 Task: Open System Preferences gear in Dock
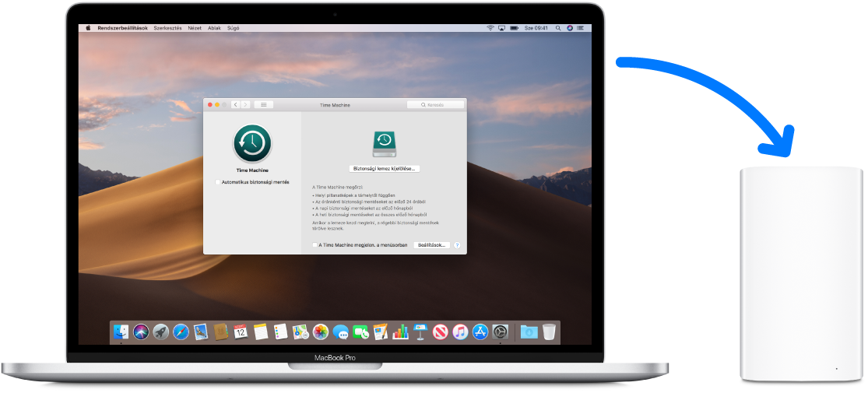(501, 332)
